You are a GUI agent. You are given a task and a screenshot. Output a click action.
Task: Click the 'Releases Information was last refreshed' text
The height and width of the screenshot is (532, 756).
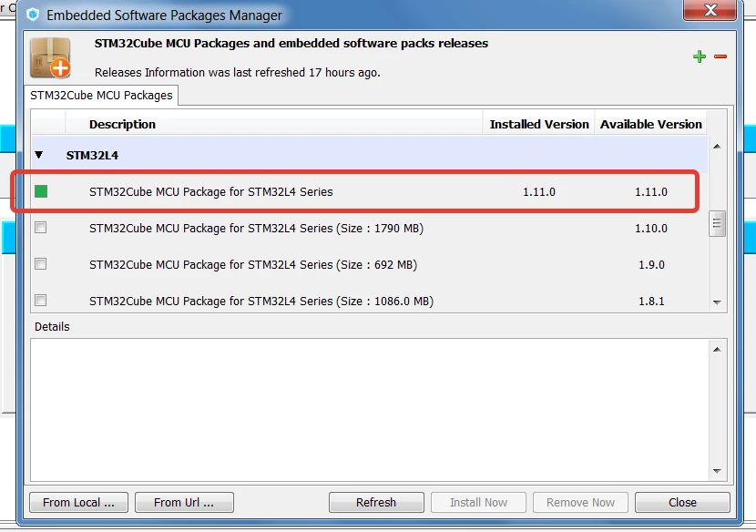237,72
